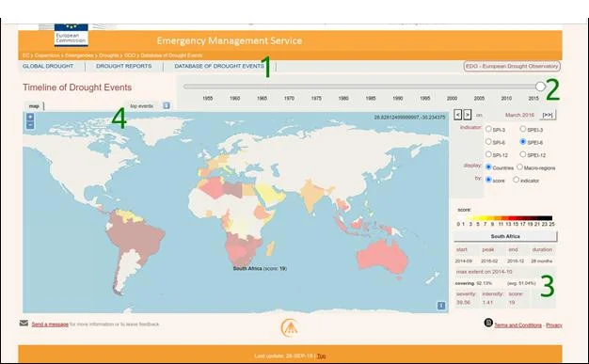Click the score colour scale bar

tap(505, 218)
